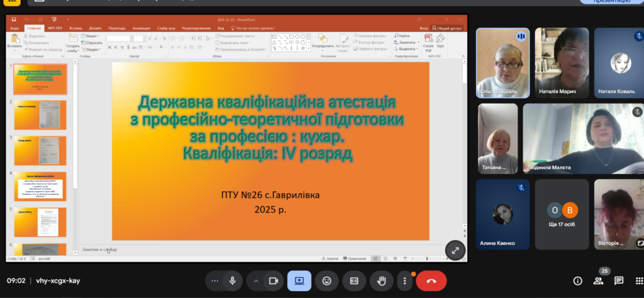The height and width of the screenshot is (298, 644).
Task: Click the Общий доступ share button
Action: [449, 28]
